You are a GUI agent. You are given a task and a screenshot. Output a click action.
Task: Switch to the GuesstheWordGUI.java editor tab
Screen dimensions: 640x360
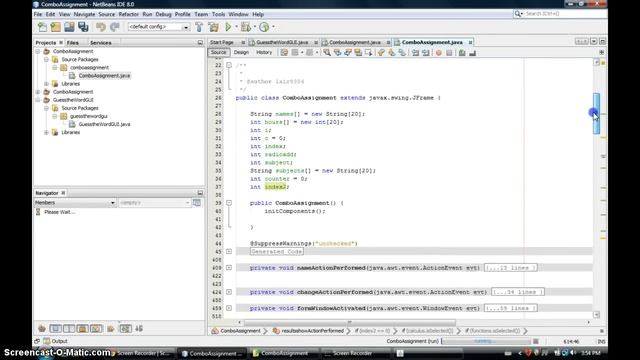(282, 42)
